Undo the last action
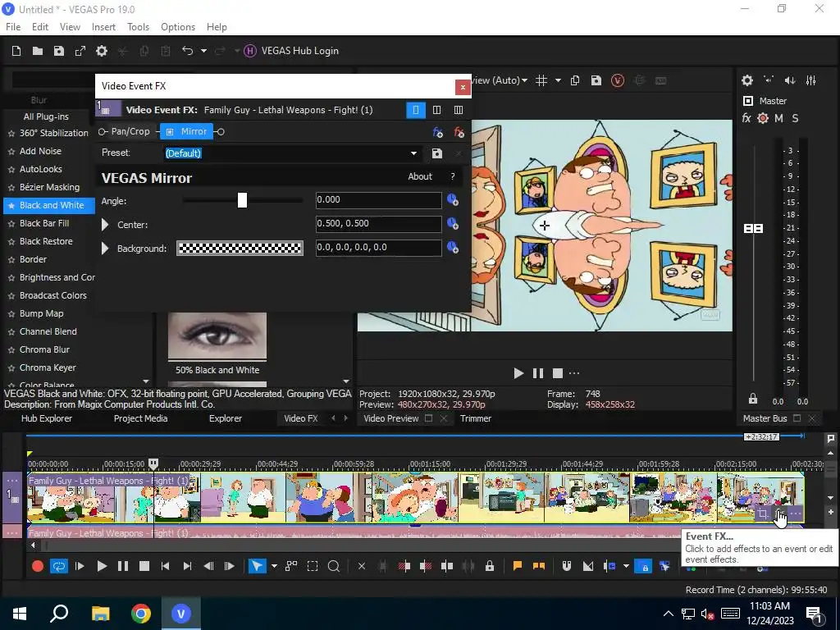Screen dimensions: 840x630 tap(187, 51)
